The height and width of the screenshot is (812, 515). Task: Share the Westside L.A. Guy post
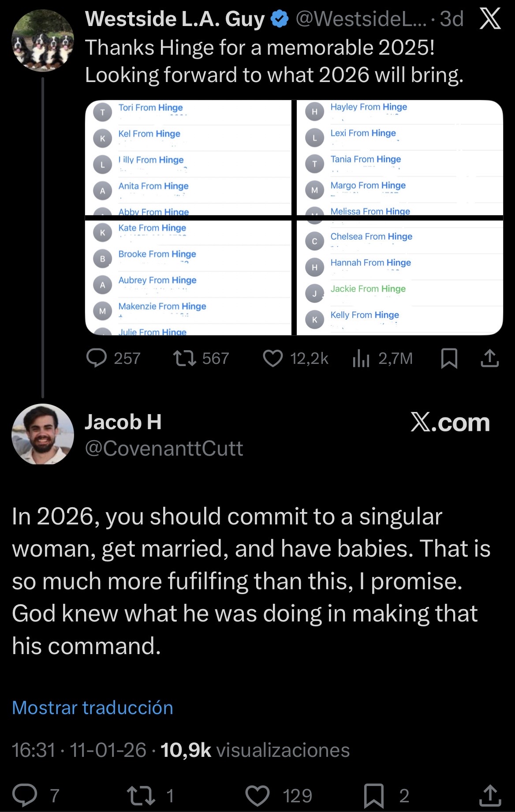tap(489, 358)
